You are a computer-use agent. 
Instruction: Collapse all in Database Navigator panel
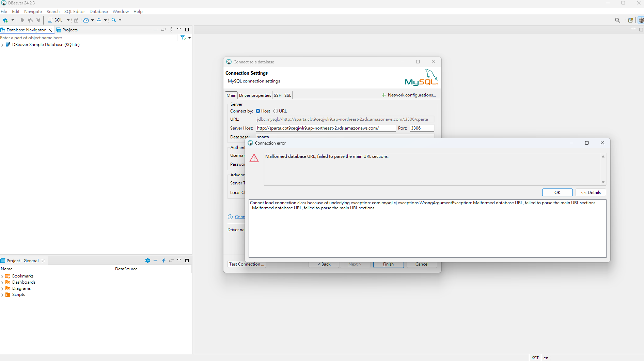pyautogui.click(x=156, y=30)
